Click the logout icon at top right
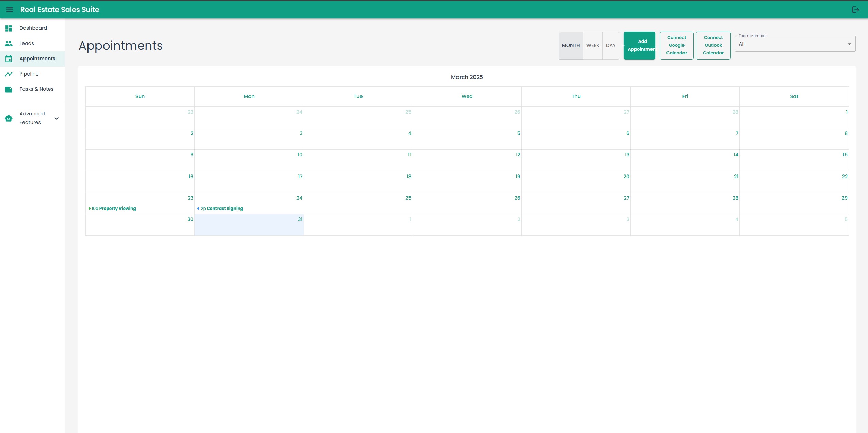 click(855, 10)
